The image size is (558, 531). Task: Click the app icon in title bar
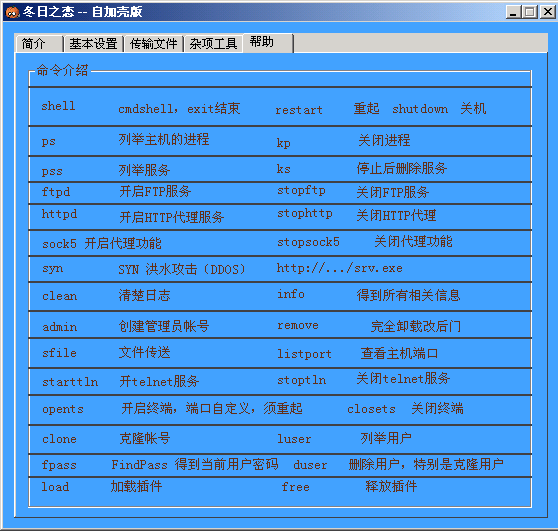click(x=12, y=12)
